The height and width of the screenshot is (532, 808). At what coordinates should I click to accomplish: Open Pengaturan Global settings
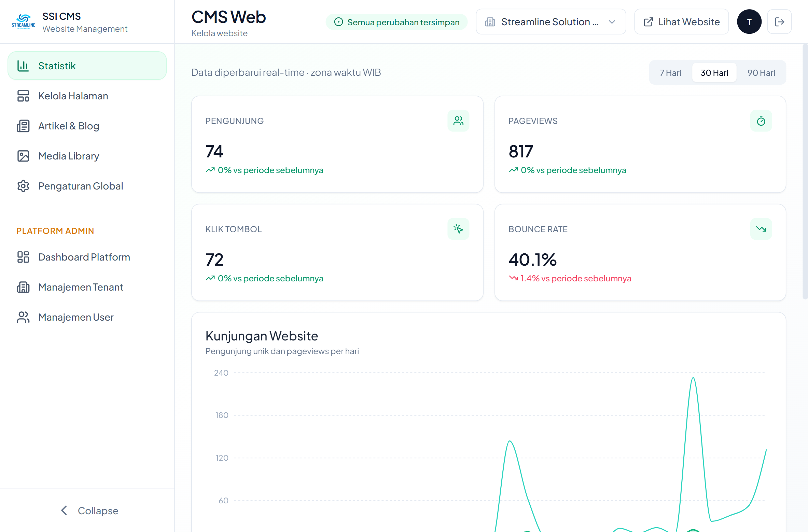[87, 186]
